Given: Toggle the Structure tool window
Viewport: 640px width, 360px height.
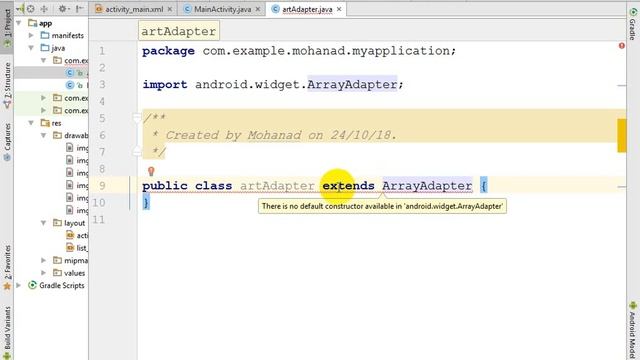Looking at the screenshot, I should (7, 85).
